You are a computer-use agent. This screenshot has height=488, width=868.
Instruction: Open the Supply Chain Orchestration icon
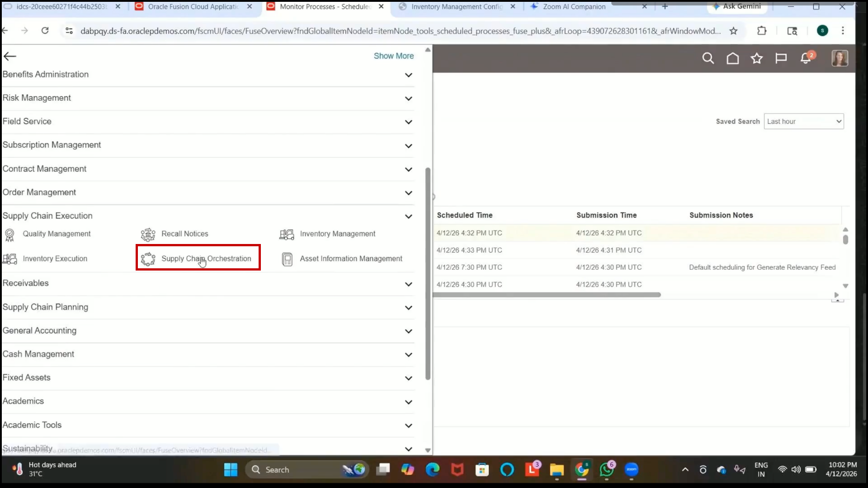[148, 259]
